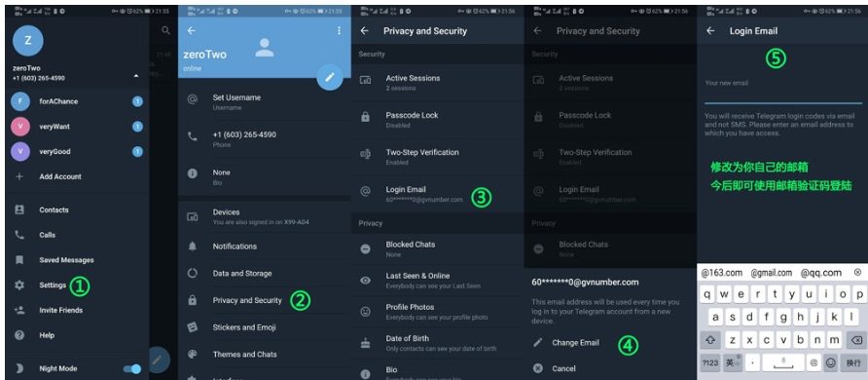Tap the emoji smiley key on keyboard
The height and width of the screenshot is (380, 868).
click(830, 362)
